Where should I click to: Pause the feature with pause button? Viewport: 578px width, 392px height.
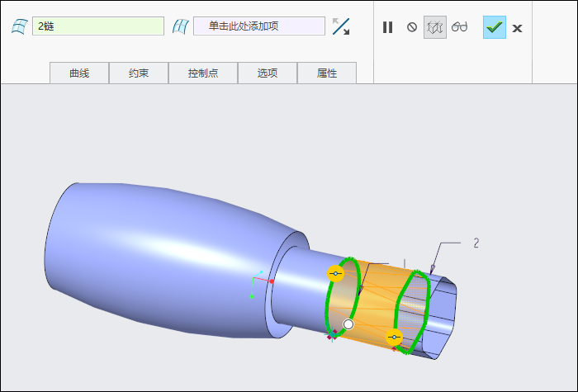coord(387,27)
